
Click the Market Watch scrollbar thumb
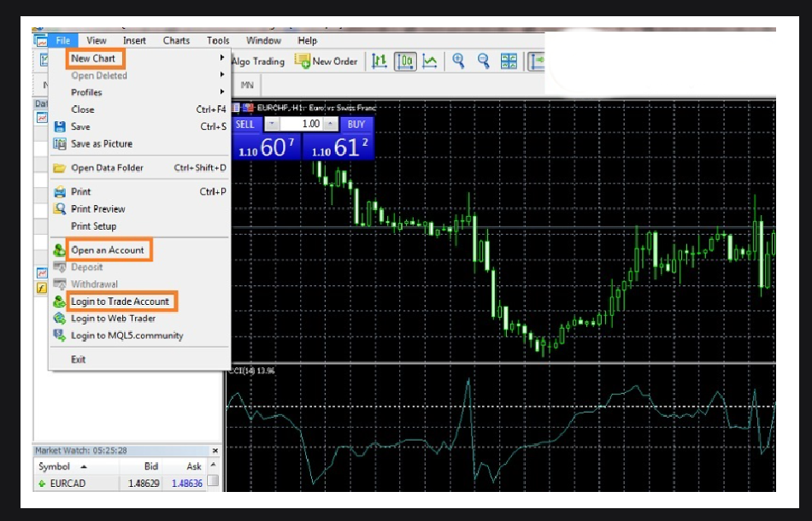[213, 481]
